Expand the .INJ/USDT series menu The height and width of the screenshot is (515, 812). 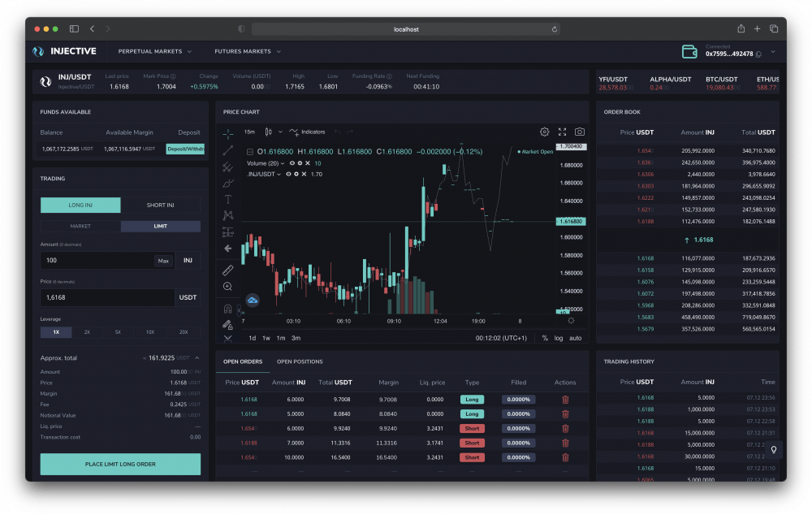click(279, 174)
